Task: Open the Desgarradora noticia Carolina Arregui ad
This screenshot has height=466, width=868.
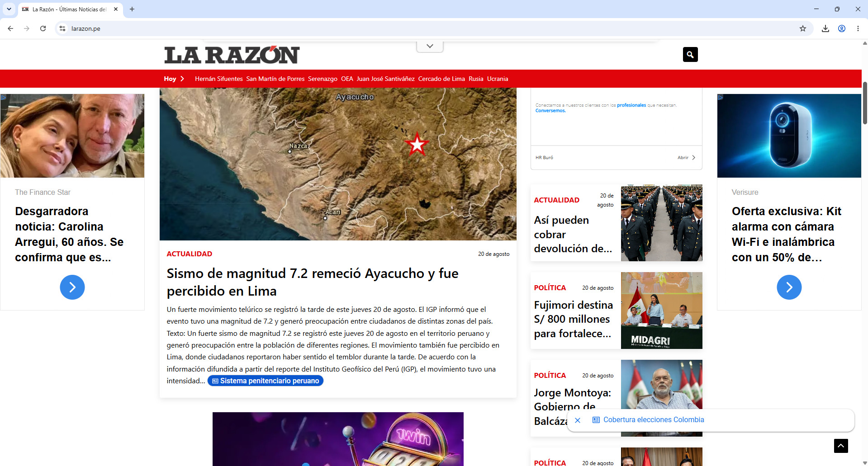Action: [x=69, y=234]
